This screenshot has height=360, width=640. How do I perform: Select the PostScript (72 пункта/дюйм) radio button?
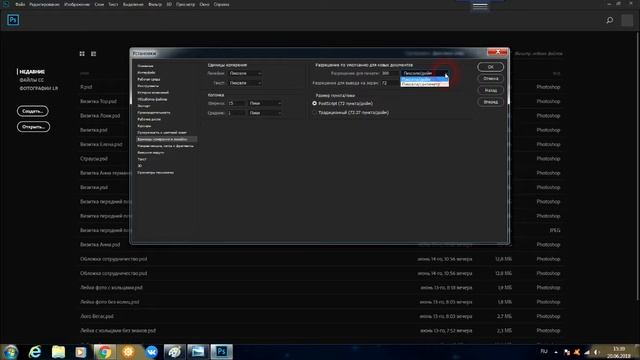[315, 104]
